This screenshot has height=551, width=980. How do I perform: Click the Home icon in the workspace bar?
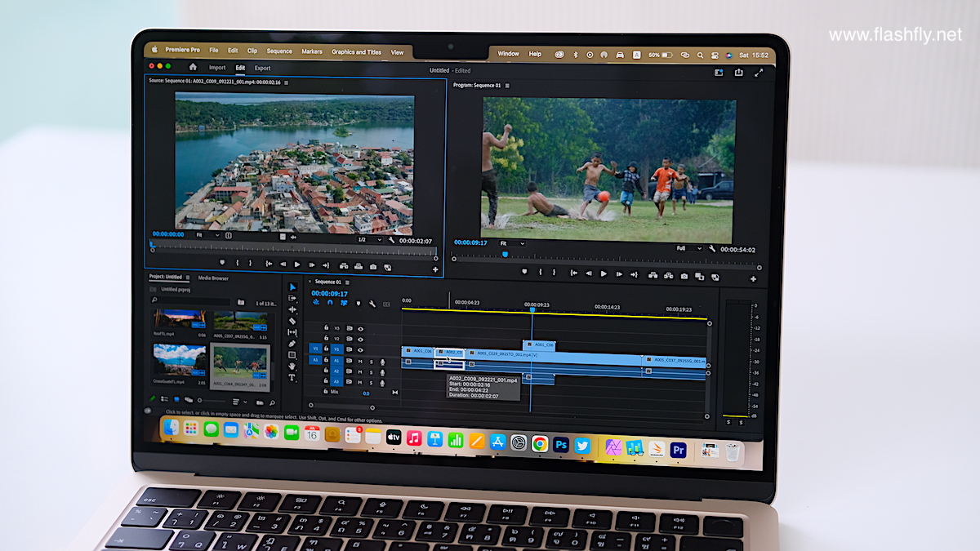point(193,68)
